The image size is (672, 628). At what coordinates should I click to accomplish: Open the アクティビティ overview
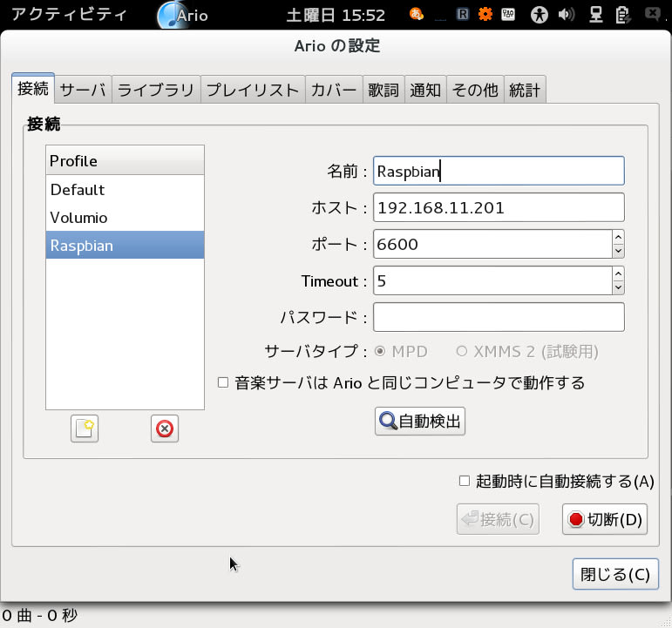(x=69, y=15)
